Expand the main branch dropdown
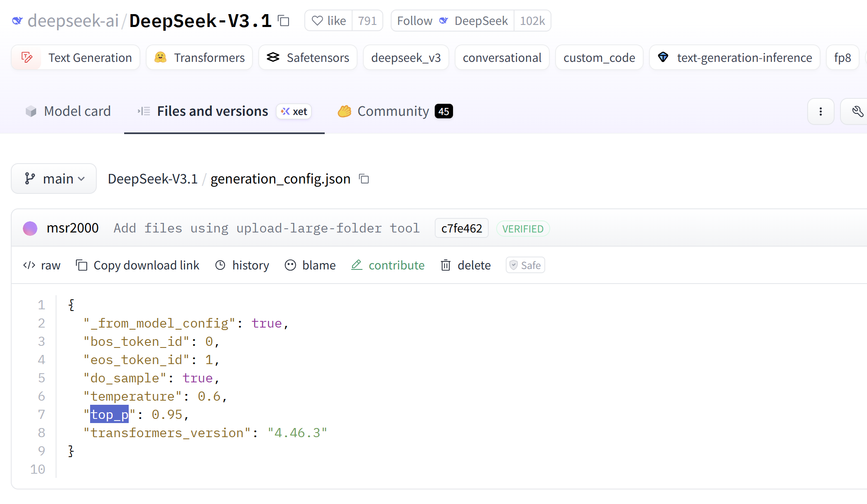Screen dimensions: 867x504 pos(54,179)
